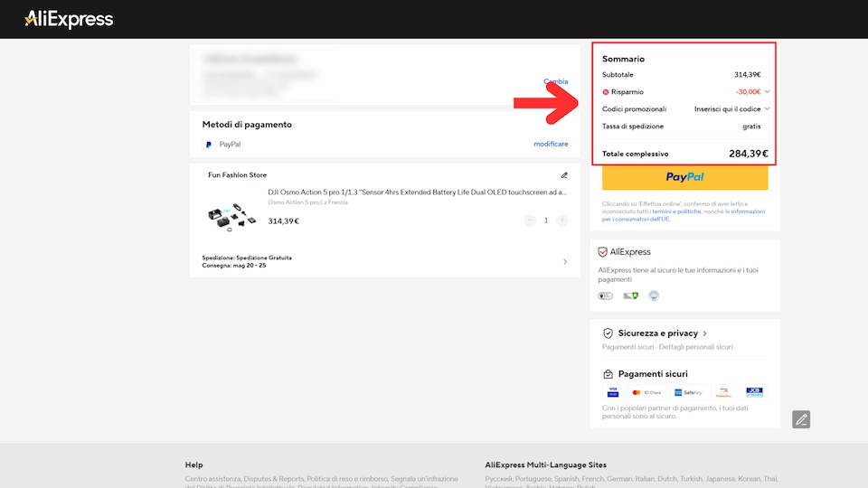Image resolution: width=868 pixels, height=488 pixels.
Task: Click the Subtotale 314,39€ value
Action: point(748,75)
